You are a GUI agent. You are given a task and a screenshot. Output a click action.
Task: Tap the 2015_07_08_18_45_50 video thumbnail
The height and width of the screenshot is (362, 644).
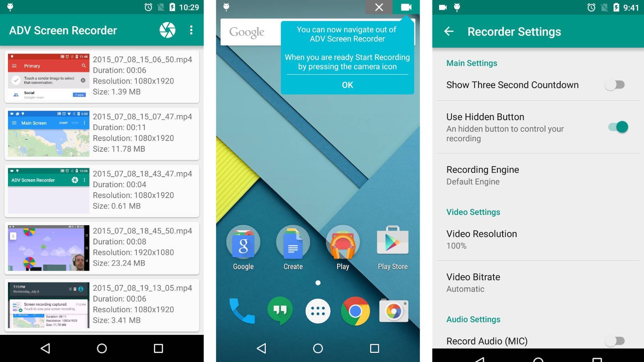(49, 247)
